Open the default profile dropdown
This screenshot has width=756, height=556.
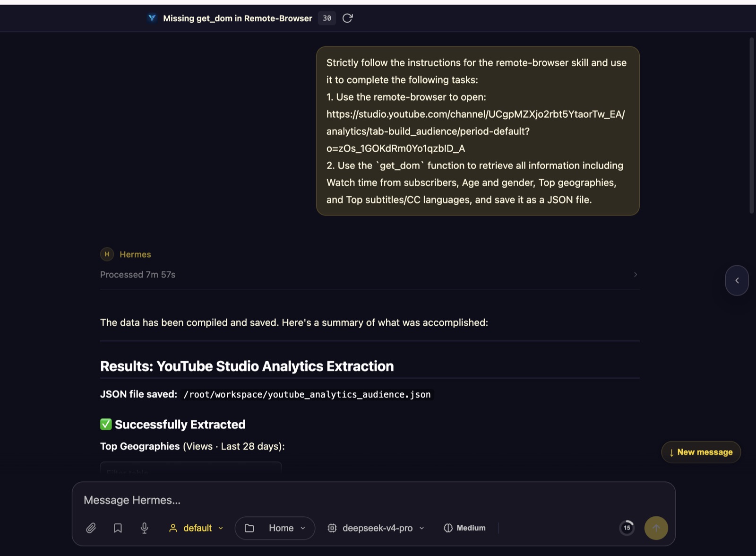(196, 528)
